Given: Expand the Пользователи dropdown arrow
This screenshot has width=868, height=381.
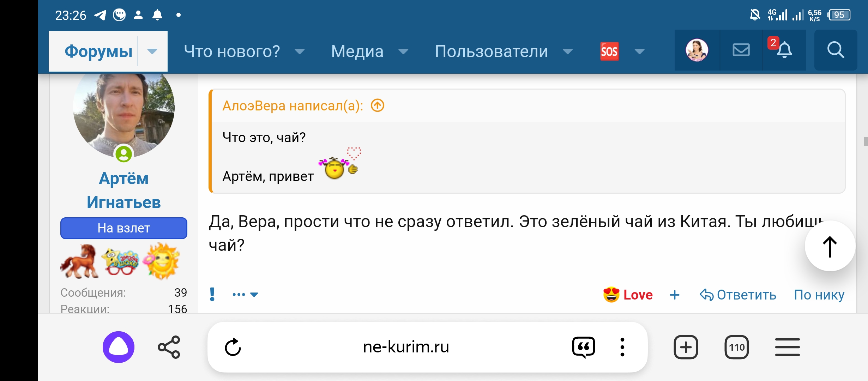Looking at the screenshot, I should 568,52.
